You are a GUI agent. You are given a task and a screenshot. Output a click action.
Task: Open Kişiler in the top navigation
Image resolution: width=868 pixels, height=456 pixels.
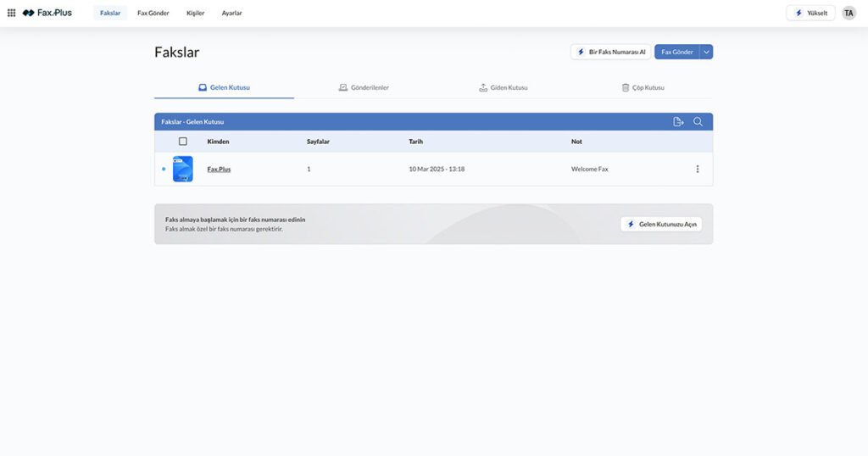[x=195, y=13]
